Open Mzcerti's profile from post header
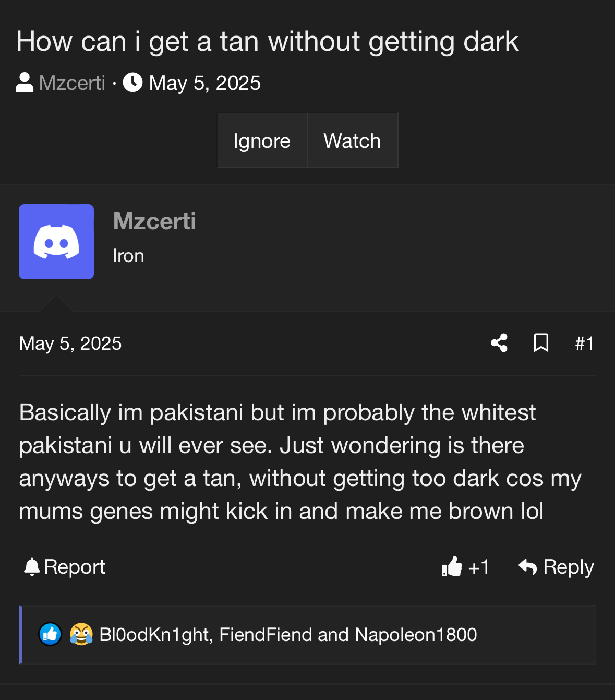This screenshot has width=615, height=700. click(x=154, y=221)
